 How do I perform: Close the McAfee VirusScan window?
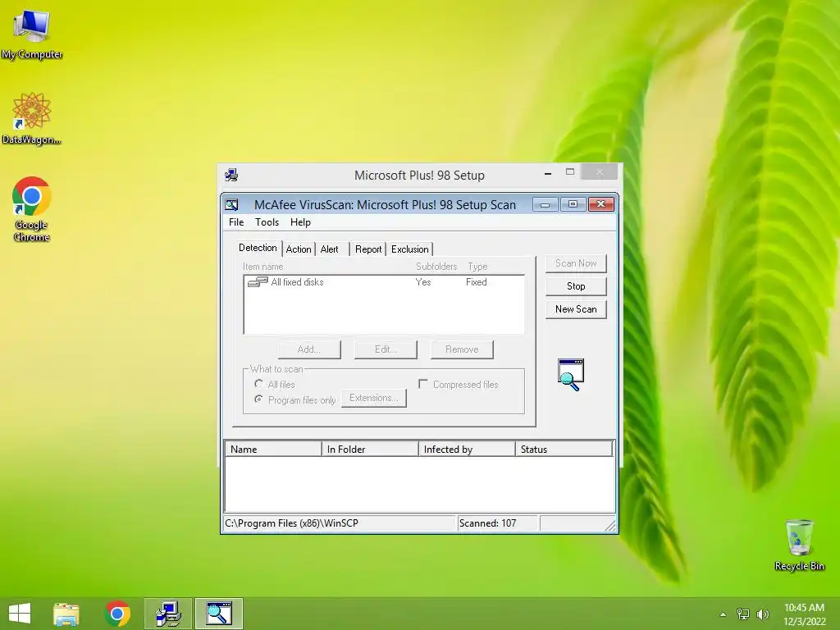[601, 204]
